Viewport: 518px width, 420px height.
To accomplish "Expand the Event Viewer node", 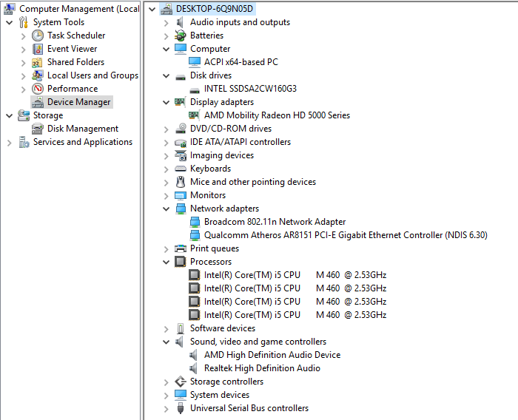I will click(23, 50).
